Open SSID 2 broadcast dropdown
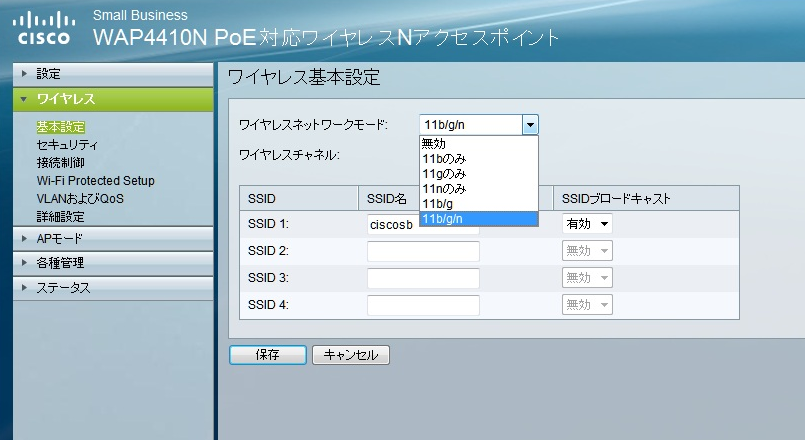 (x=587, y=251)
